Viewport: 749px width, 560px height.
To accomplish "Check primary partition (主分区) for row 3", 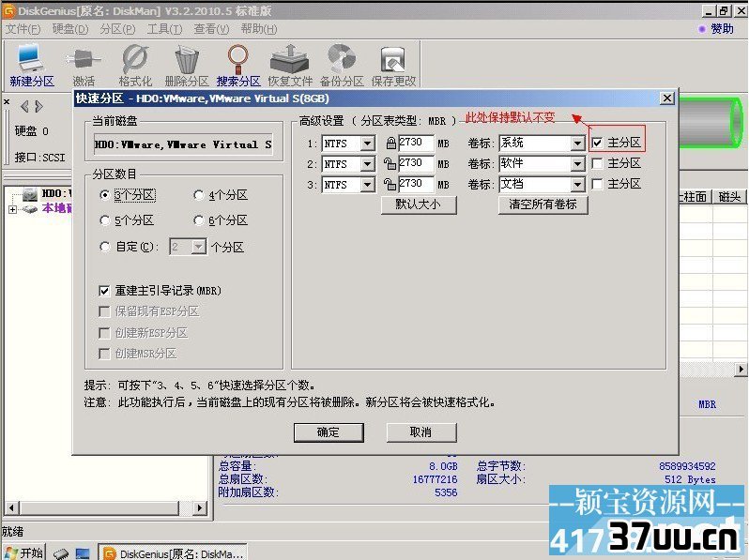I will click(597, 184).
